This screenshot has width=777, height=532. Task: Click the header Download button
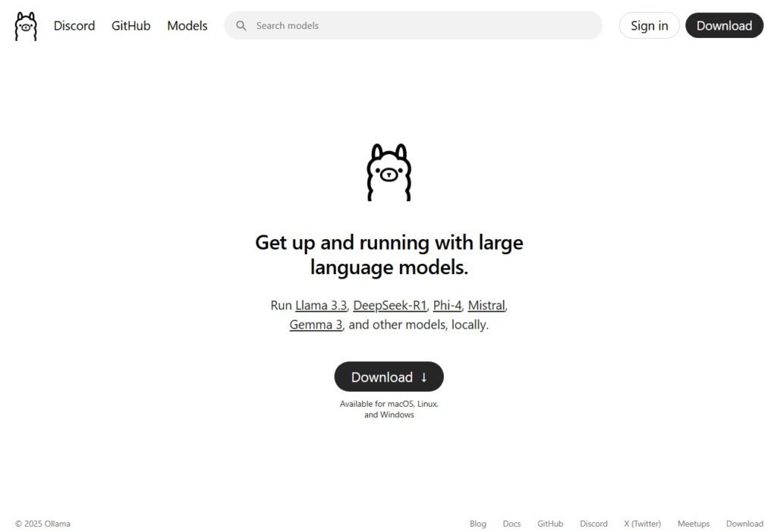pyautogui.click(x=724, y=25)
